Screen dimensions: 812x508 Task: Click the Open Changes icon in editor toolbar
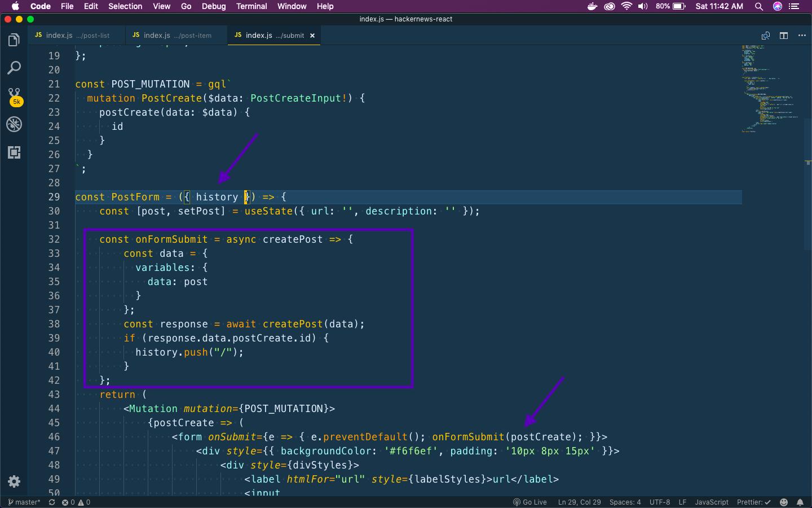(x=766, y=36)
